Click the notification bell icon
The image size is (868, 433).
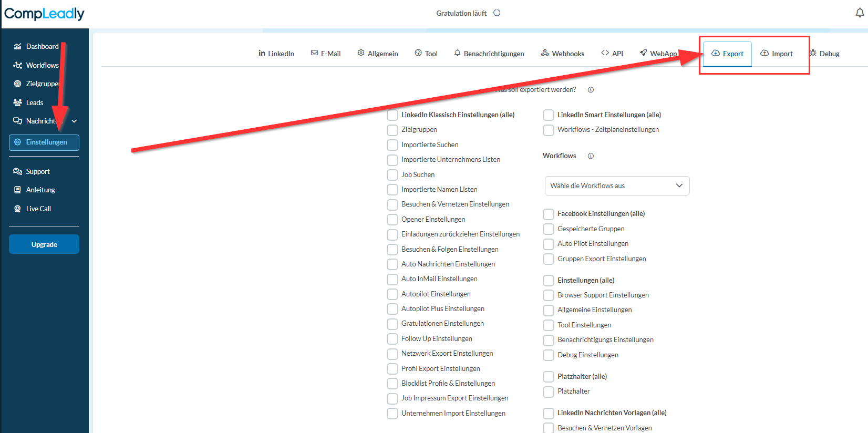[x=860, y=13]
